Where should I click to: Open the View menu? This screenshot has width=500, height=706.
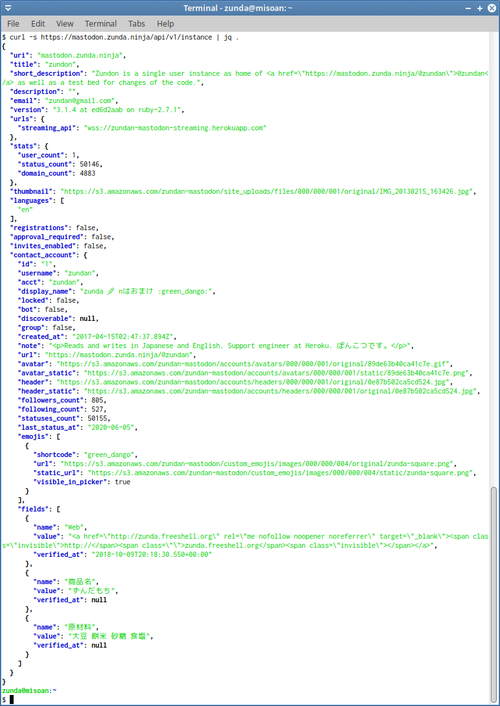click(64, 24)
